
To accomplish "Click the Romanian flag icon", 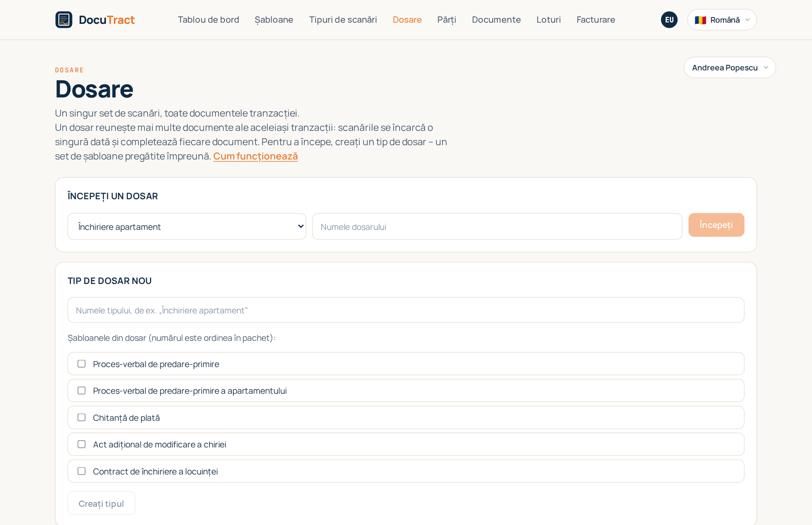I will [700, 20].
